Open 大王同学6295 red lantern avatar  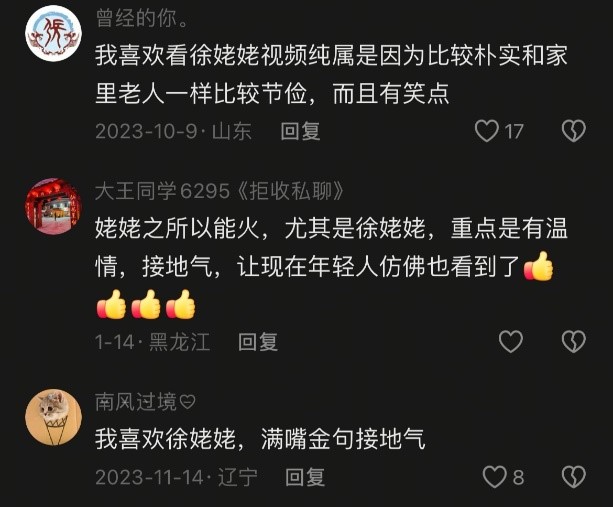53,206
